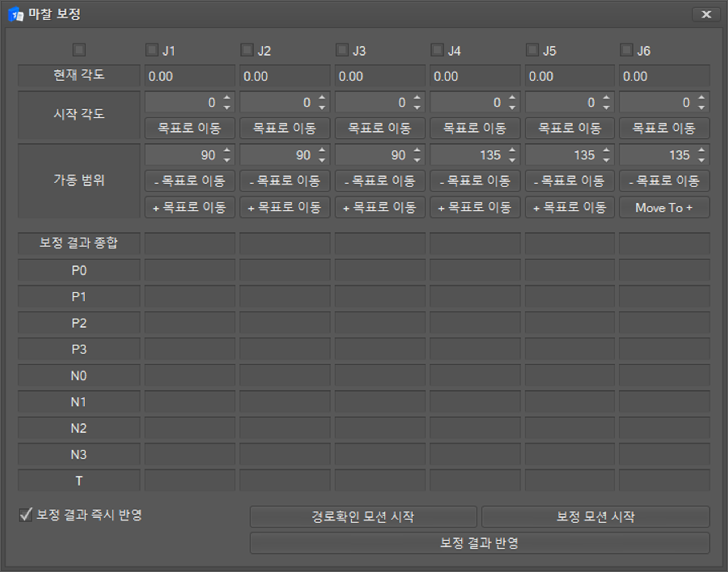Image resolution: width=728 pixels, height=572 pixels.
Task: Increment J1 start angle stepper up arrow
Action: pyautogui.click(x=227, y=98)
